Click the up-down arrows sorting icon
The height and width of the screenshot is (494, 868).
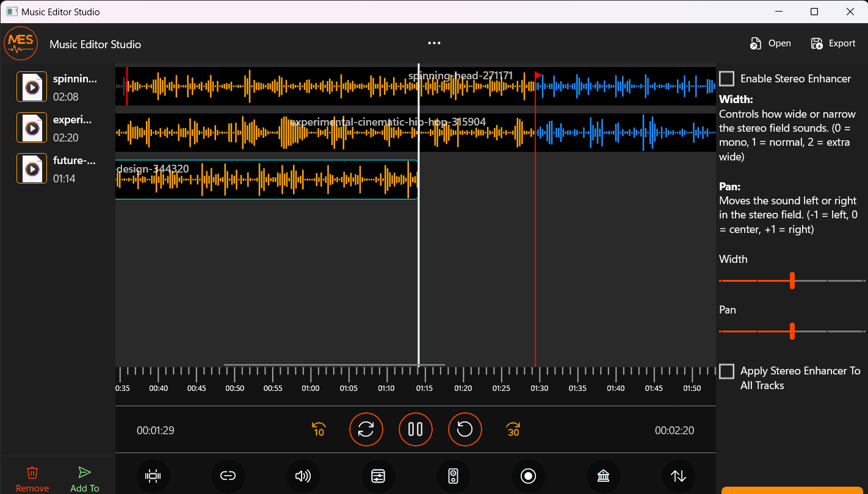[678, 476]
